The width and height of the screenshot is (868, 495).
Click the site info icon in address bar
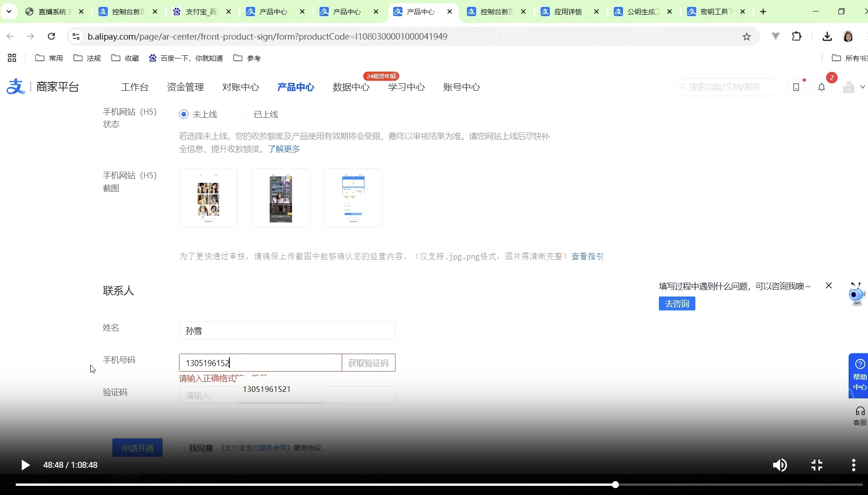(x=76, y=36)
